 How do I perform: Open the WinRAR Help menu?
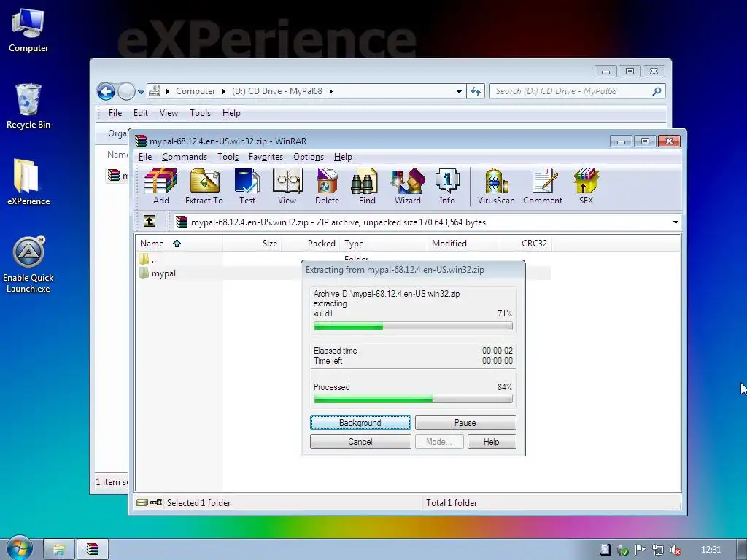tap(343, 157)
